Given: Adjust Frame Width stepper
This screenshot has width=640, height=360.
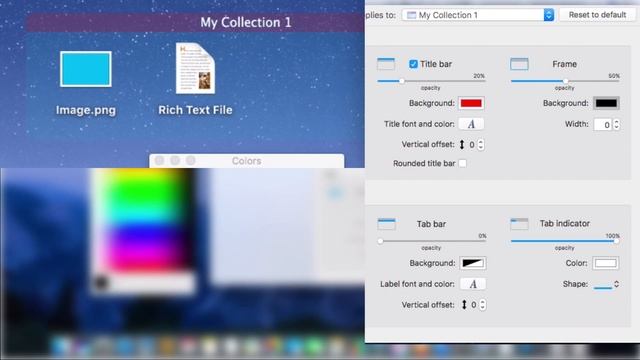Looking at the screenshot, I should click(616, 124).
